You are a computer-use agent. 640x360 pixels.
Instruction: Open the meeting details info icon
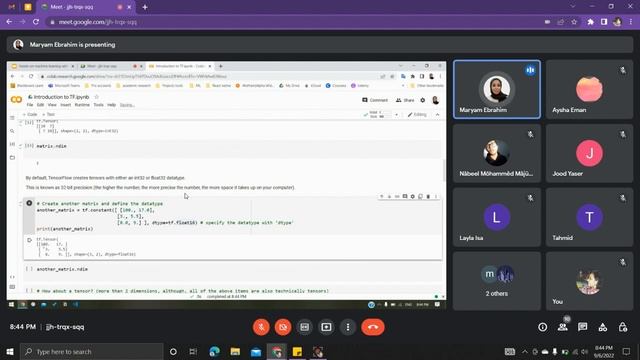pyautogui.click(x=542, y=327)
